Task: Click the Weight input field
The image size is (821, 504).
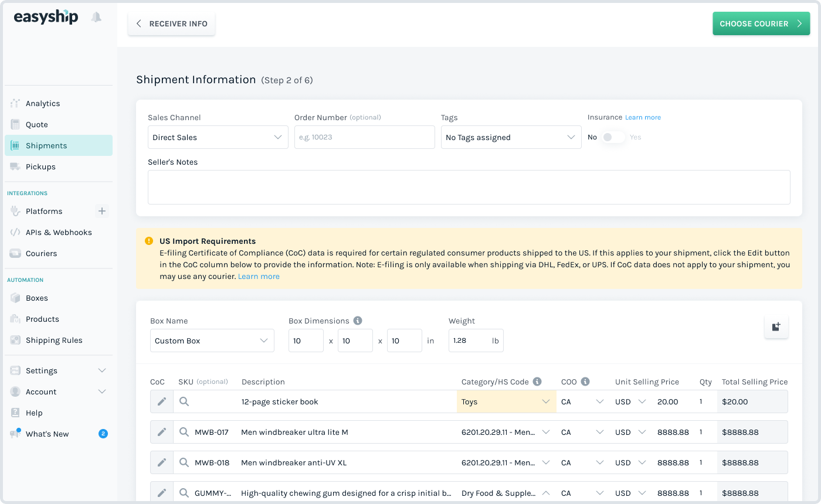Action: click(x=476, y=340)
